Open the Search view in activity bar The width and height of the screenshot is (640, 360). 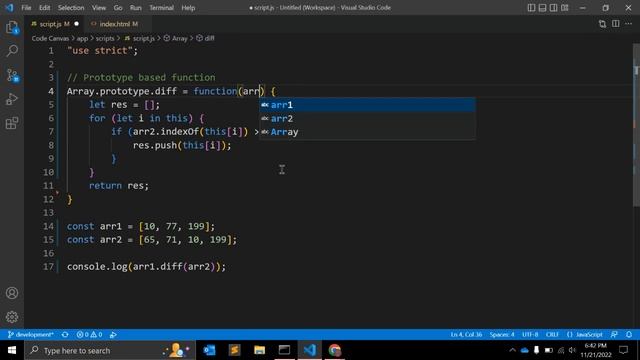coord(12,51)
